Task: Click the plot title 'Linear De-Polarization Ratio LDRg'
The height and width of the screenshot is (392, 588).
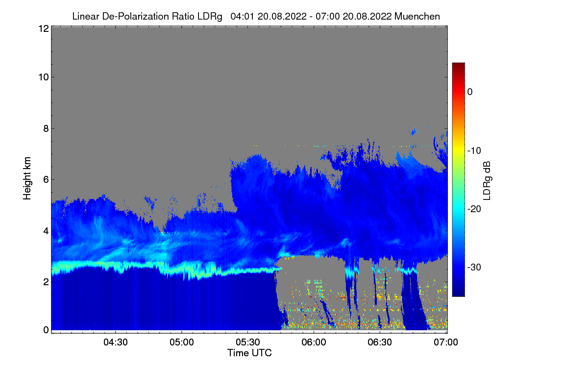Action: [147, 16]
